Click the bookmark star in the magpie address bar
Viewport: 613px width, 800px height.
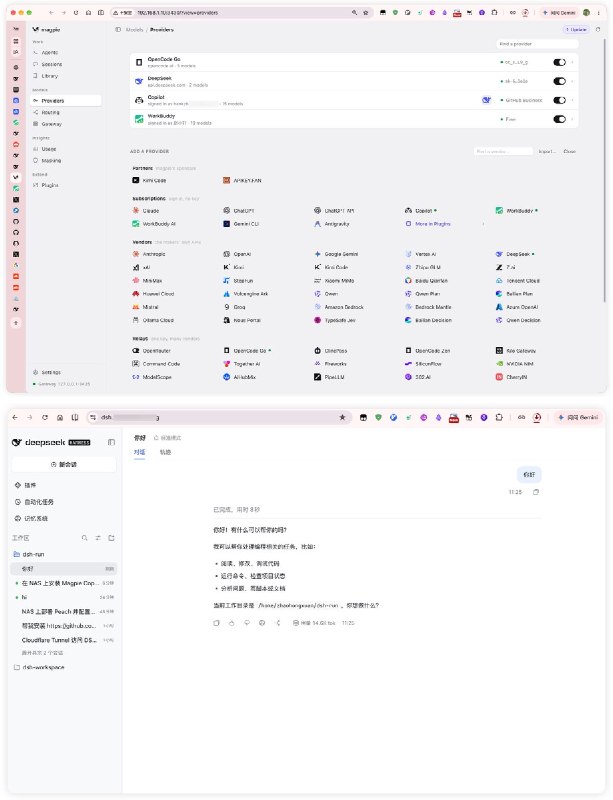[x=365, y=12]
